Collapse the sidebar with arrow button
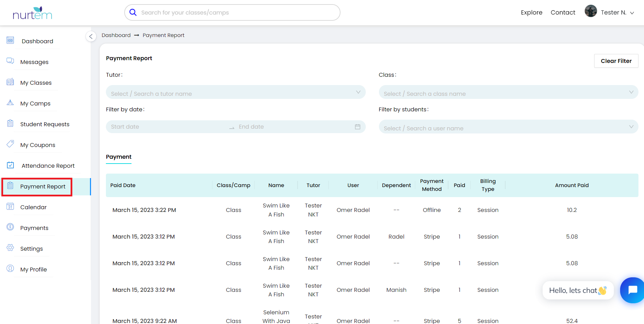Screen dimensions: 644x324 coord(91,36)
